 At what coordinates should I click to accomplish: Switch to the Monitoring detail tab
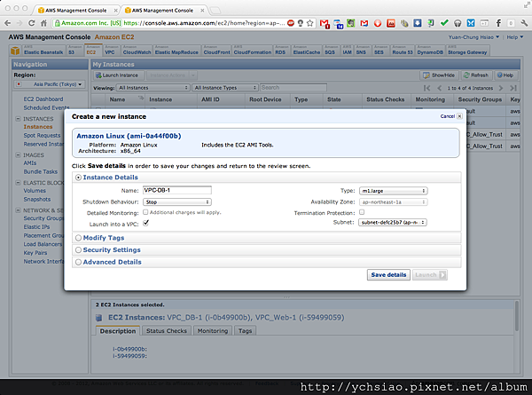(x=213, y=331)
